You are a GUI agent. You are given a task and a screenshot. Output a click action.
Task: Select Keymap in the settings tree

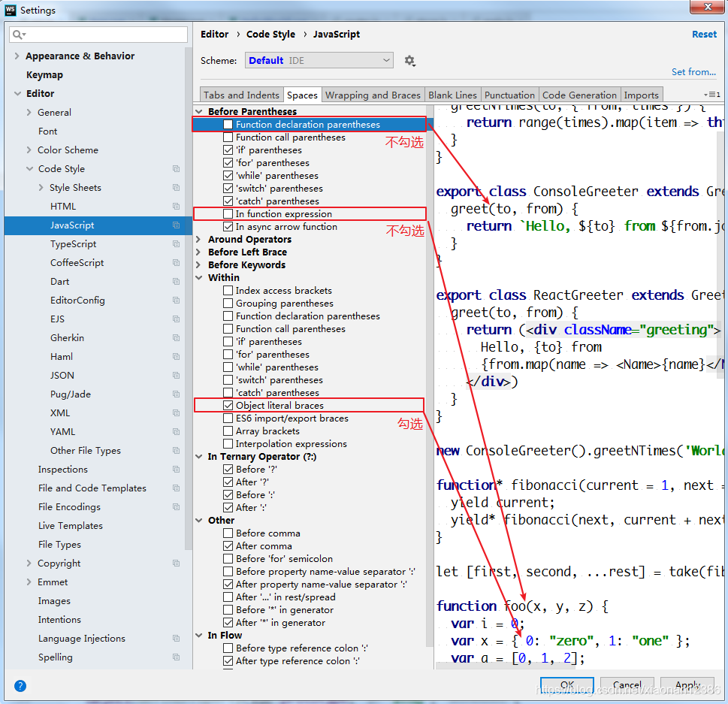pyautogui.click(x=44, y=75)
